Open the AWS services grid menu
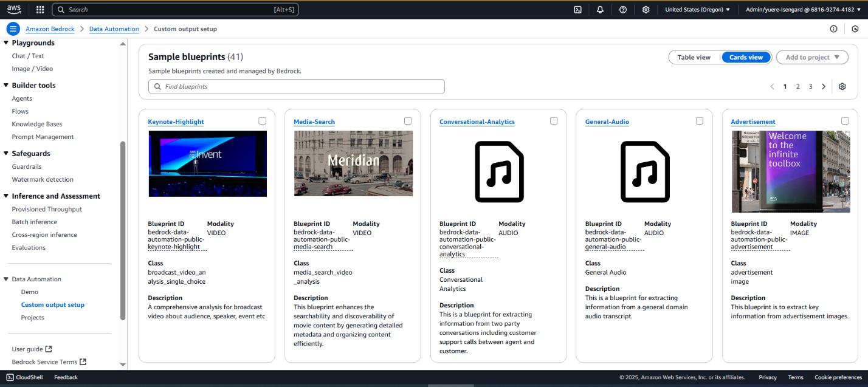Viewport: 868px width, 387px height. [40, 10]
